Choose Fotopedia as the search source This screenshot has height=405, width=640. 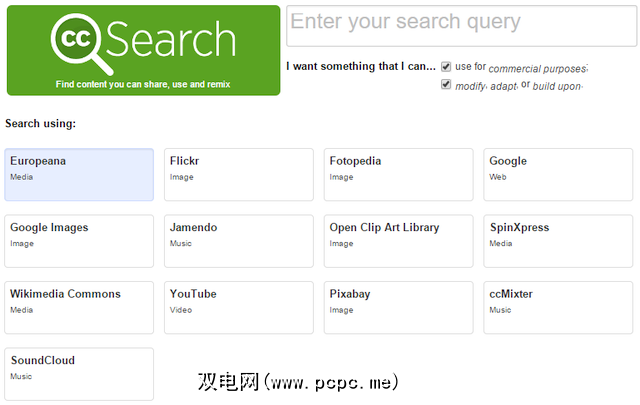[399, 175]
